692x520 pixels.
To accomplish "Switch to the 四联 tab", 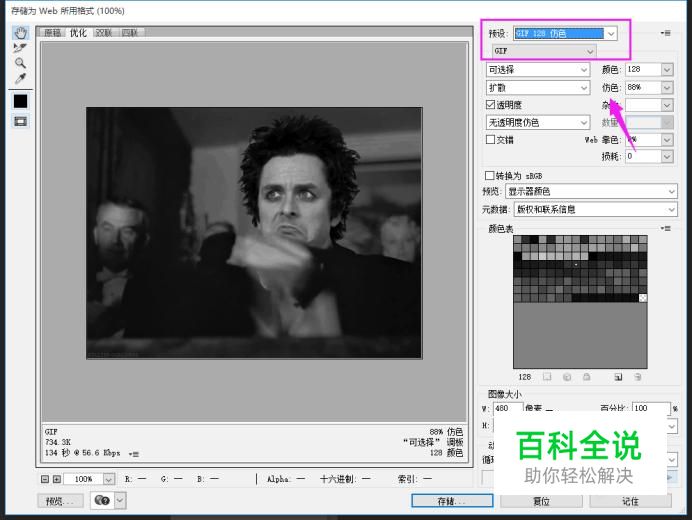I will click(x=130, y=33).
